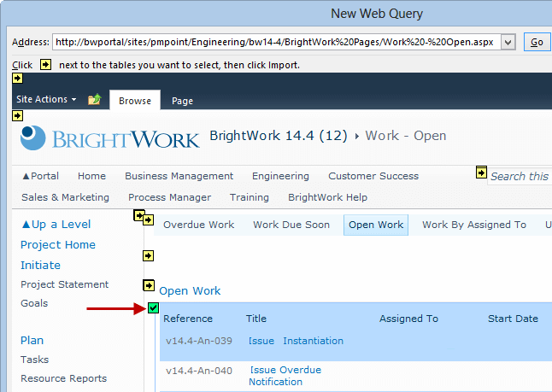Sort by Title column header
Image resolution: width=552 pixels, height=392 pixels.
(256, 319)
